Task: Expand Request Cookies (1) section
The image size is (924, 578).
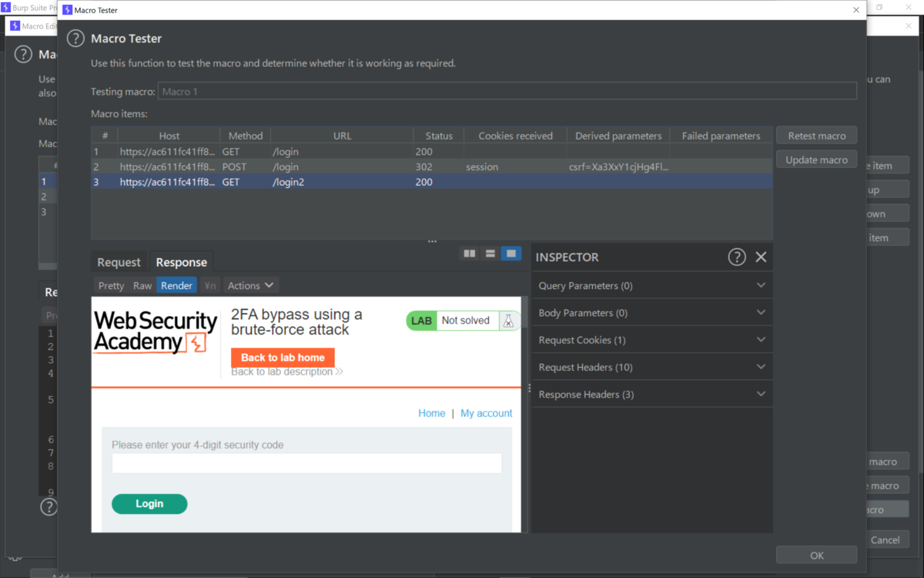Action: 652,340
